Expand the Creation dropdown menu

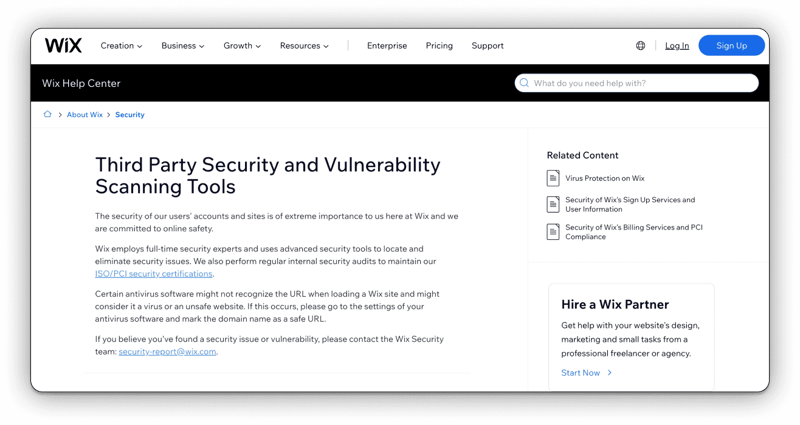pos(121,45)
